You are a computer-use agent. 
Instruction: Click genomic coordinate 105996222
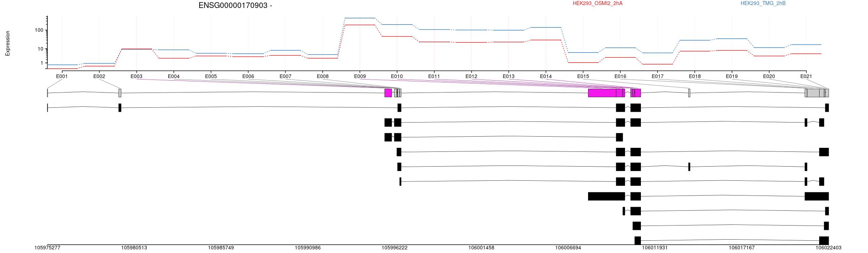395,248
